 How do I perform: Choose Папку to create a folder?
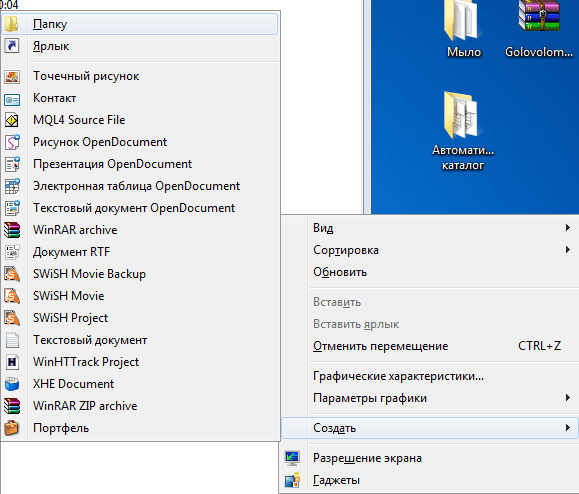140,24
